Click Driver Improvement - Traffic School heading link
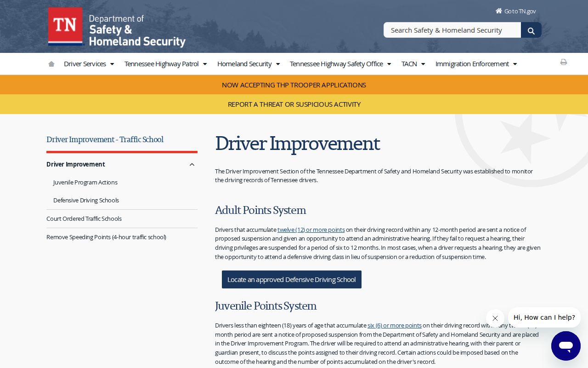Viewport: 588px width, 368px height. tap(105, 139)
